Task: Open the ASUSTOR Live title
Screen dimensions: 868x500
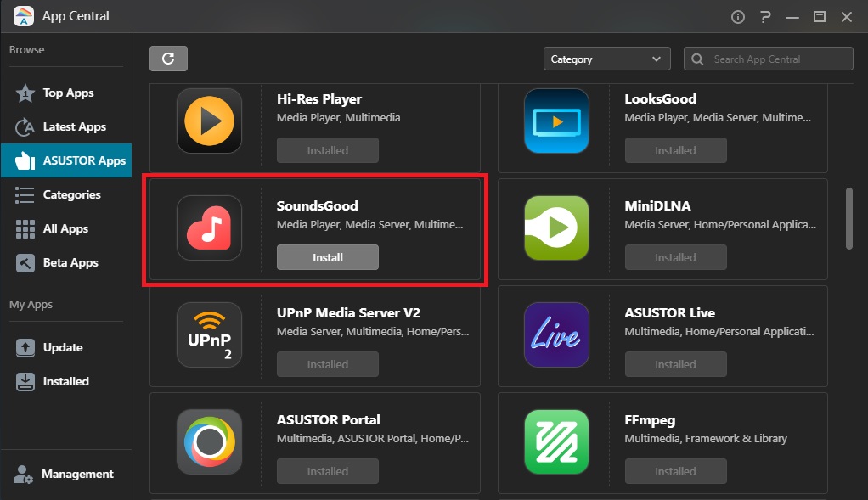Action: pyautogui.click(x=670, y=312)
